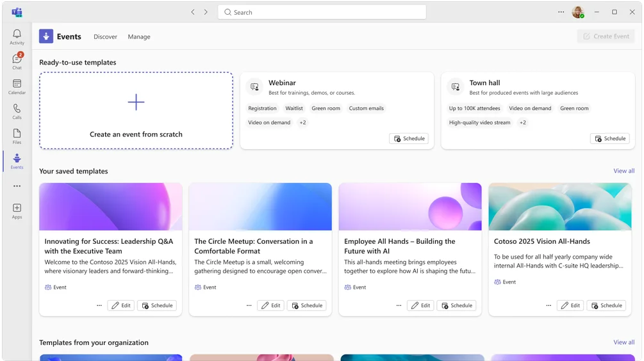Open the Activity feed in sidebar

click(x=17, y=36)
